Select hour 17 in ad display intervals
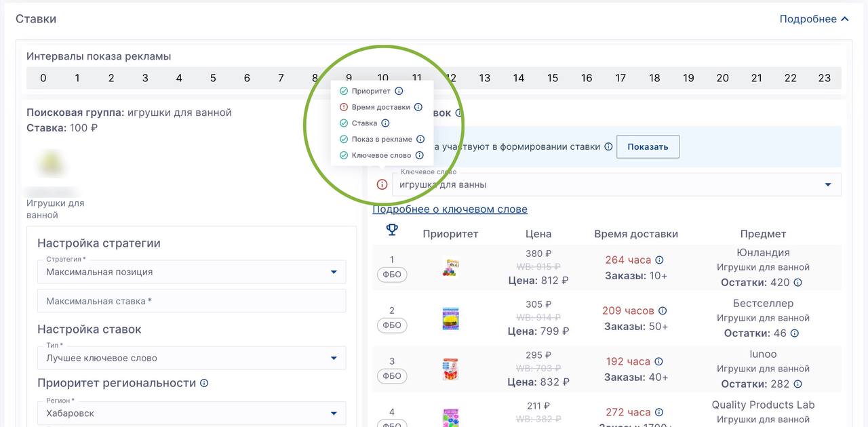The width and height of the screenshot is (868, 427). [620, 78]
